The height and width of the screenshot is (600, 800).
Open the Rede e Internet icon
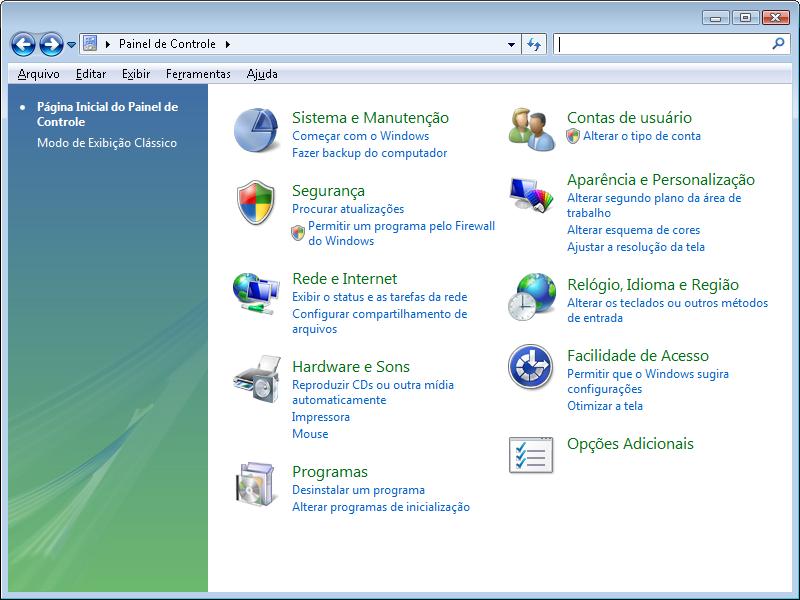pyautogui.click(x=257, y=292)
